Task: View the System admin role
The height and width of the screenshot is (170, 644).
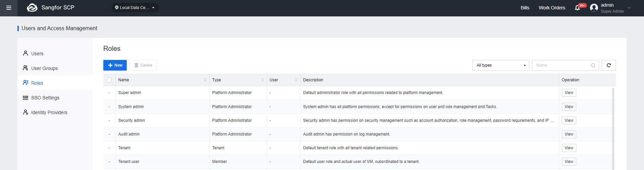Action: point(569,107)
